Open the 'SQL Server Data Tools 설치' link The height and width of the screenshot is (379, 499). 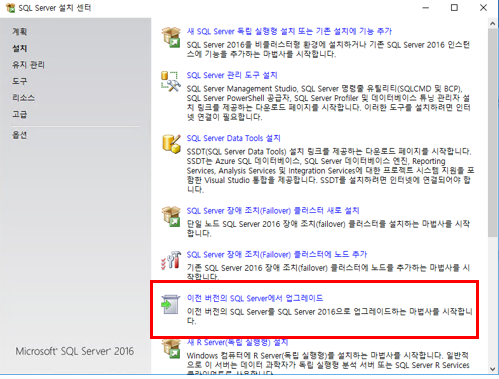click(233, 138)
